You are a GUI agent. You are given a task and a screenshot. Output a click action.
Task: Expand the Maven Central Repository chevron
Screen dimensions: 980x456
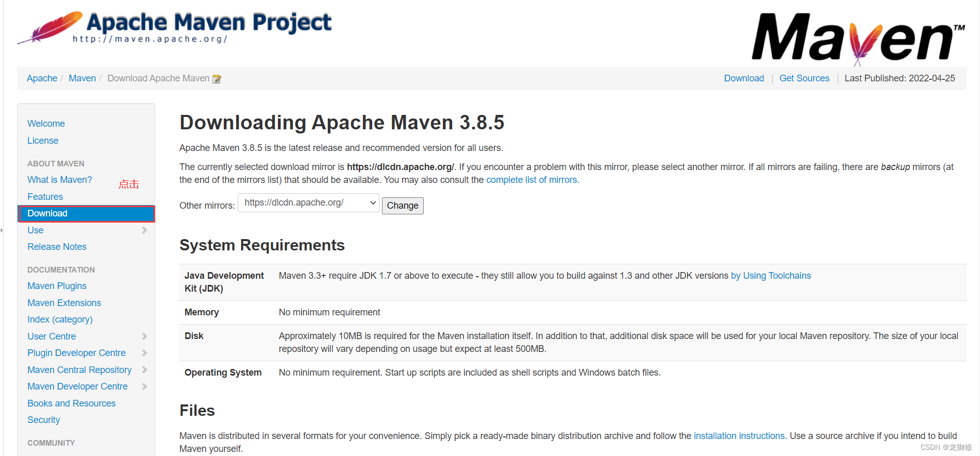[144, 370]
